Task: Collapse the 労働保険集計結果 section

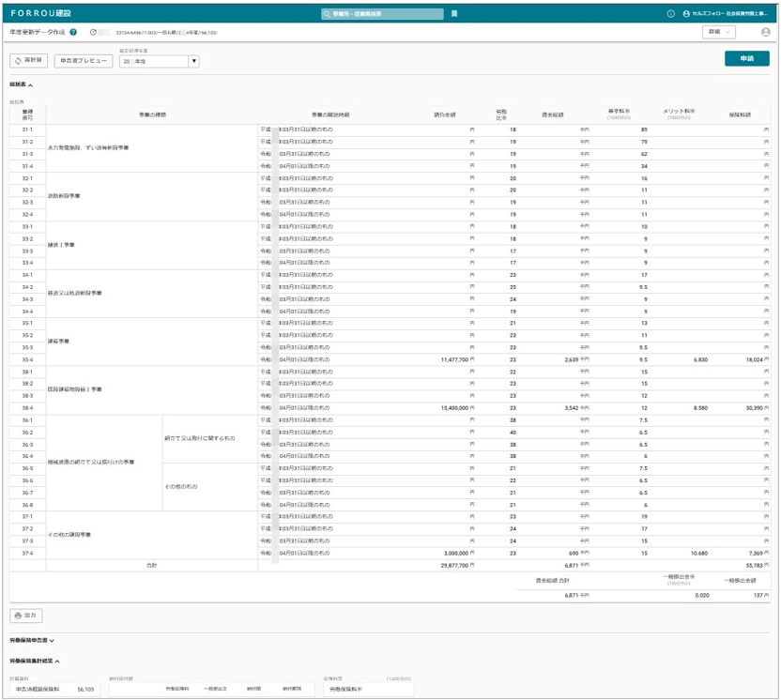Action: (35, 662)
